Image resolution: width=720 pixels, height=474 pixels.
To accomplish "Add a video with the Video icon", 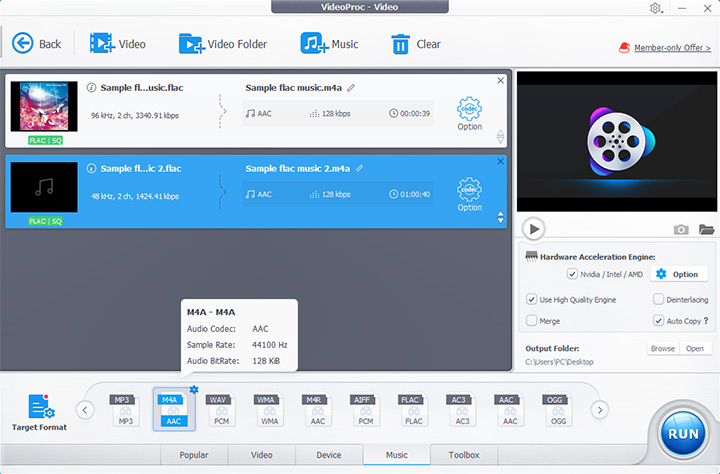I will point(102,44).
